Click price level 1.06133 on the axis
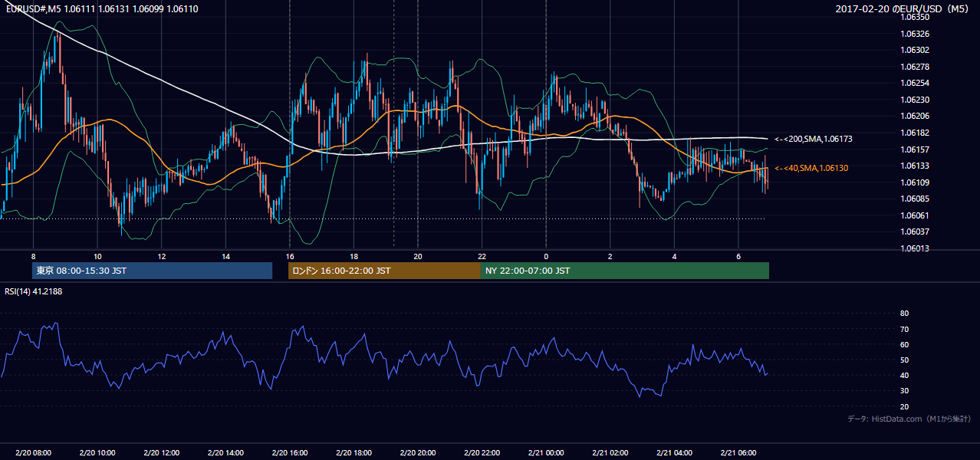The height and width of the screenshot is (460, 980). click(x=915, y=166)
